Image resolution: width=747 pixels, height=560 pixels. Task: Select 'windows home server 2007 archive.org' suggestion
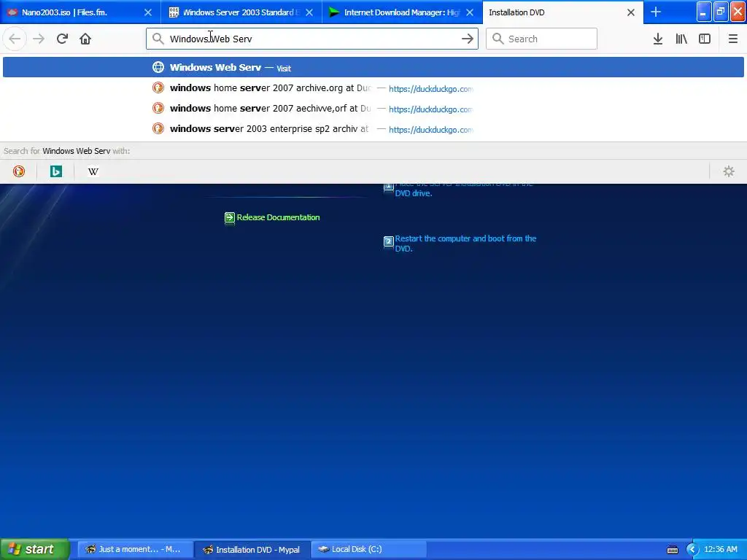[373, 88]
